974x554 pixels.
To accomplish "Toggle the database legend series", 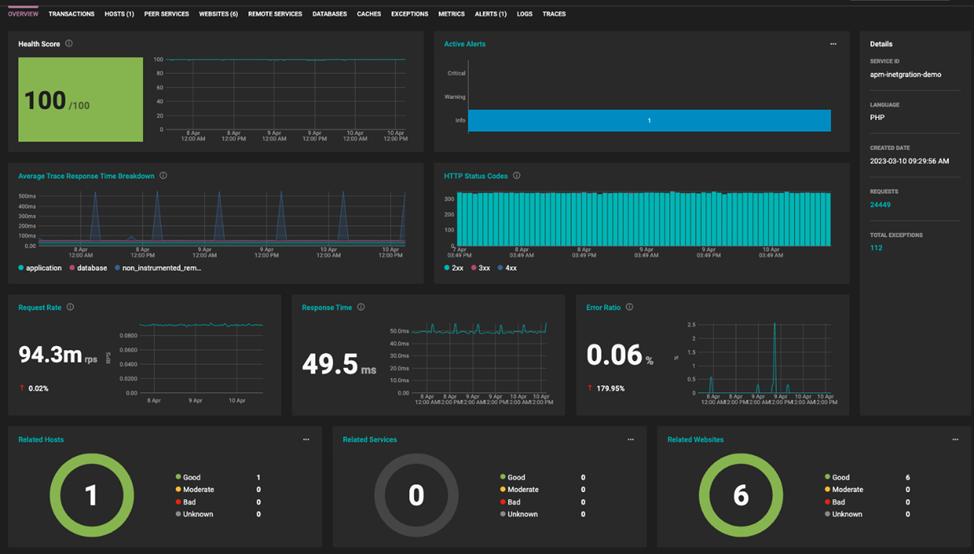I will 88,268.
